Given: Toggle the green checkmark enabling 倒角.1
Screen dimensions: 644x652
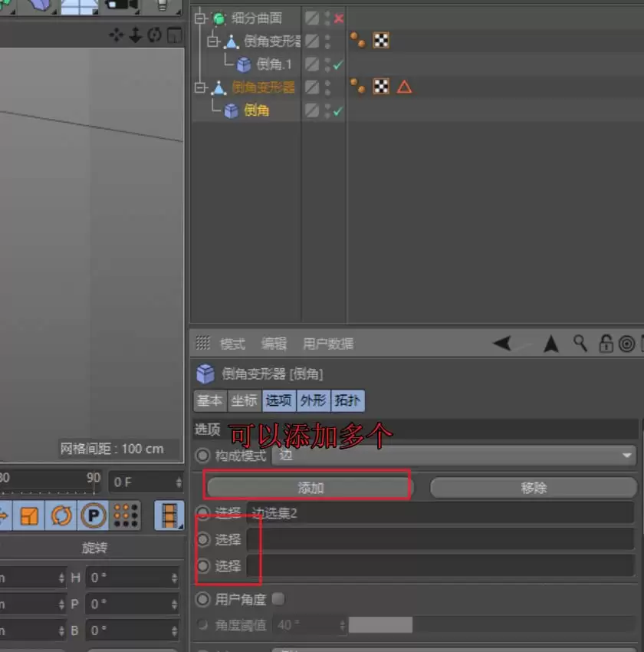Looking at the screenshot, I should (x=338, y=64).
